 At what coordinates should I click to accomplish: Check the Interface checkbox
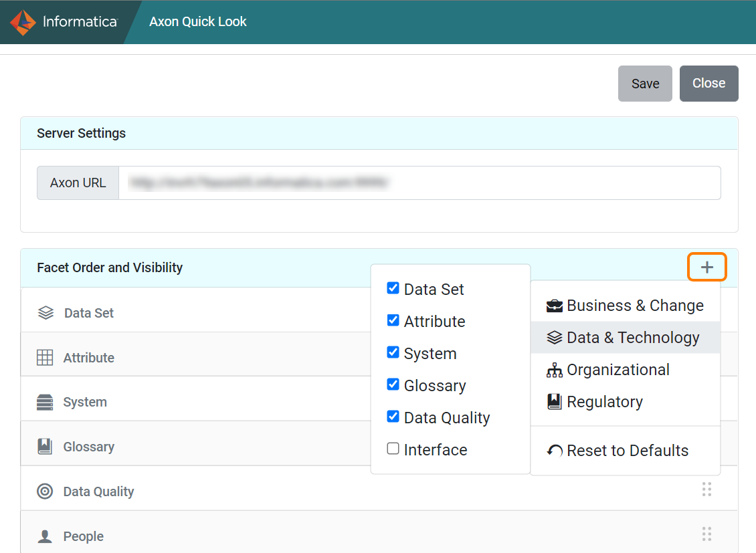(393, 449)
